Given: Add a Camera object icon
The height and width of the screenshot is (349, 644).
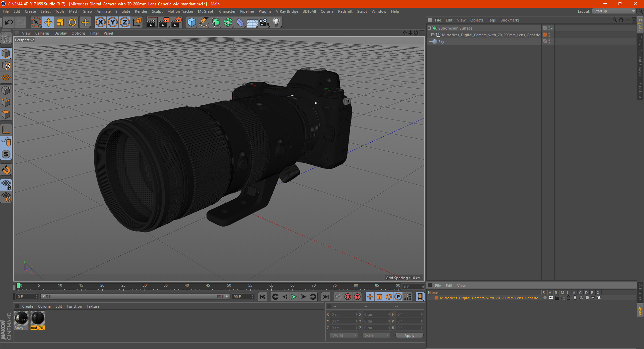Looking at the screenshot, I should (264, 22).
